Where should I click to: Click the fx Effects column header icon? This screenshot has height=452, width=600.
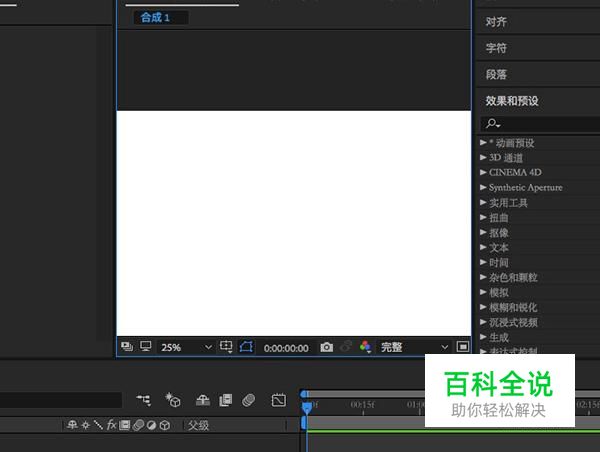click(111, 425)
